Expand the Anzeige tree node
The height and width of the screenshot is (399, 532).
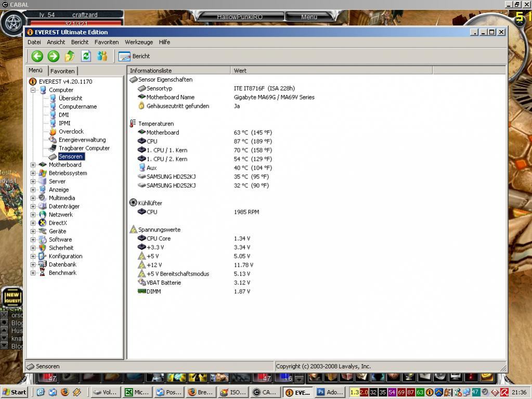pos(33,190)
